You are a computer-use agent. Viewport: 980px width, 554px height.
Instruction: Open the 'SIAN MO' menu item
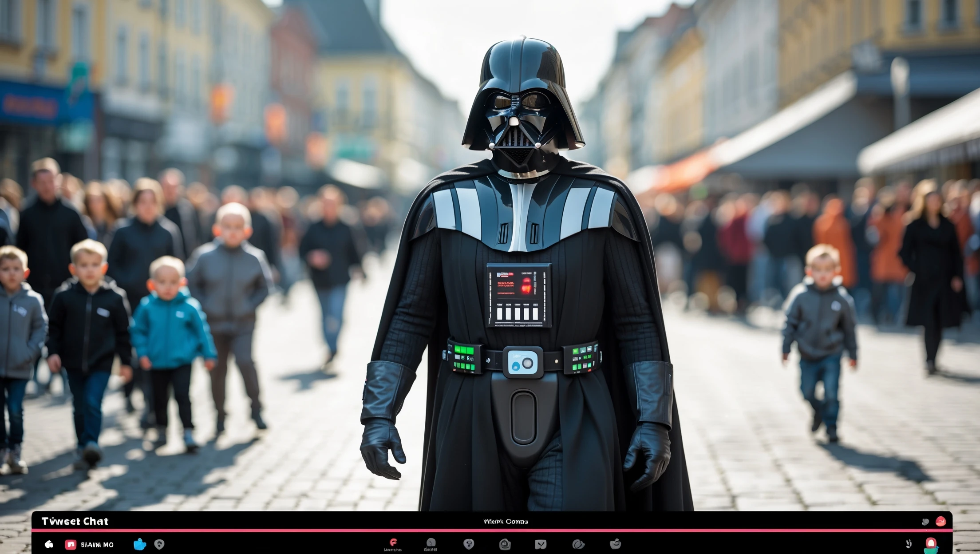pyautogui.click(x=97, y=545)
